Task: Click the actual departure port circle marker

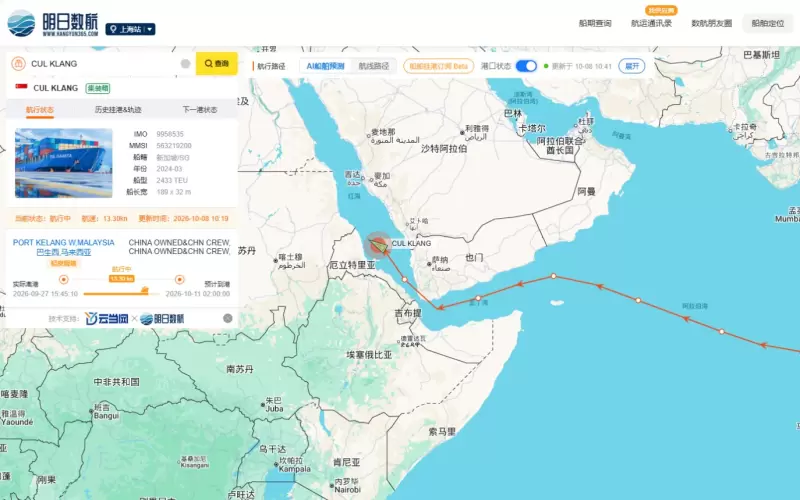Action: coord(63,279)
